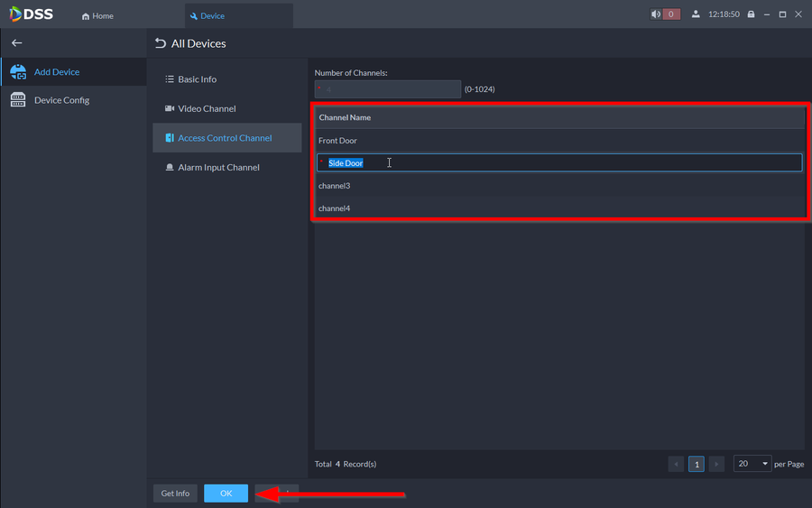Click the All Devices return arrow icon
This screenshot has height=508, width=812.
tap(161, 43)
